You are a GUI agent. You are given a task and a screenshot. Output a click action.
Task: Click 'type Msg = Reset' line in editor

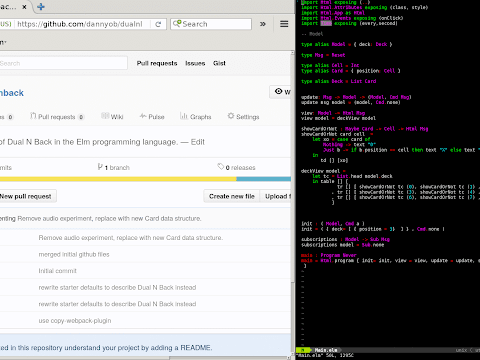323,55
